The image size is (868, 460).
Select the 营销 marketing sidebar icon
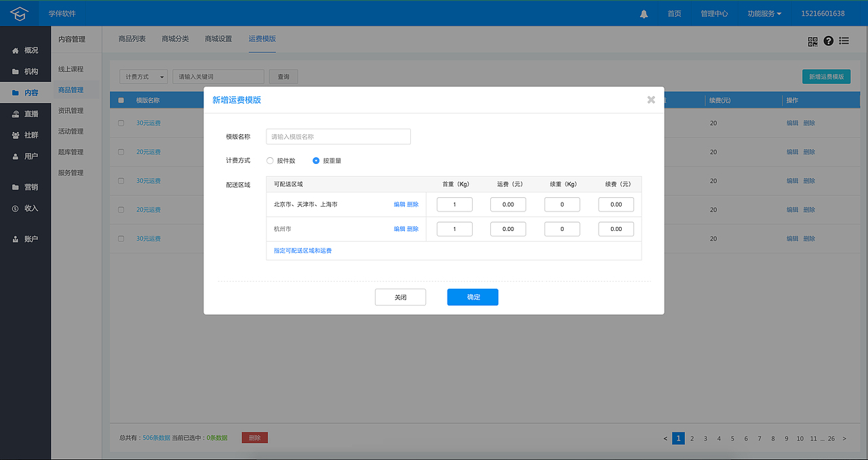pyautogui.click(x=25, y=187)
